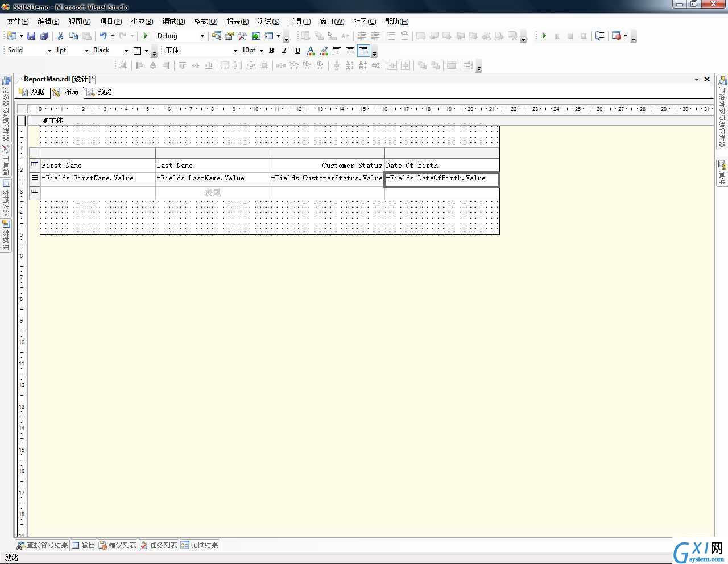Open the 视图(V) menu

click(80, 22)
